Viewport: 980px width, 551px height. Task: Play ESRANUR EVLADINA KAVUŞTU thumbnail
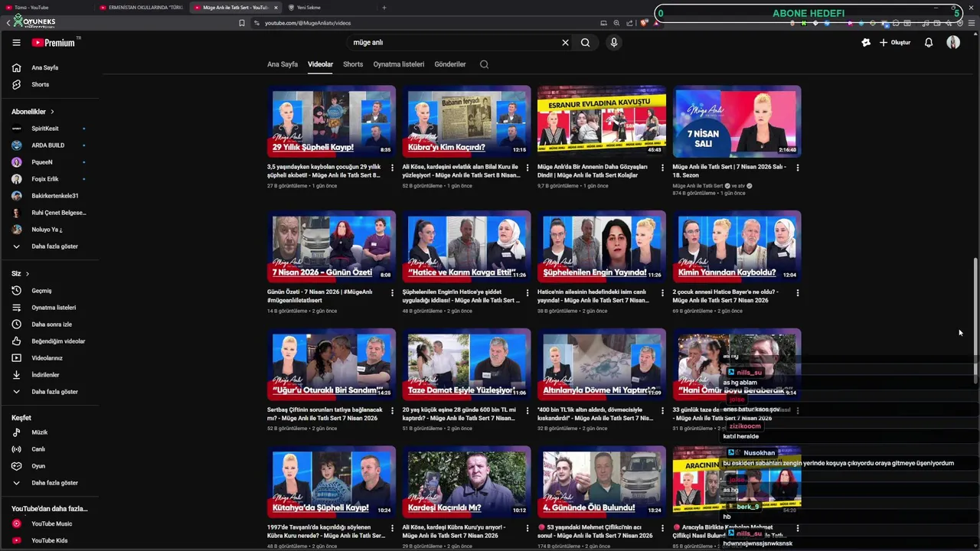point(602,121)
